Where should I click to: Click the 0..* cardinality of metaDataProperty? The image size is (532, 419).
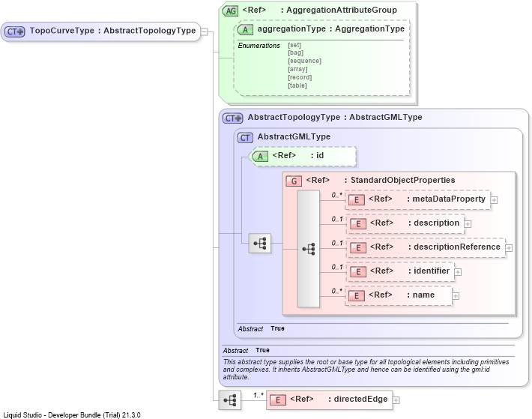337,195
